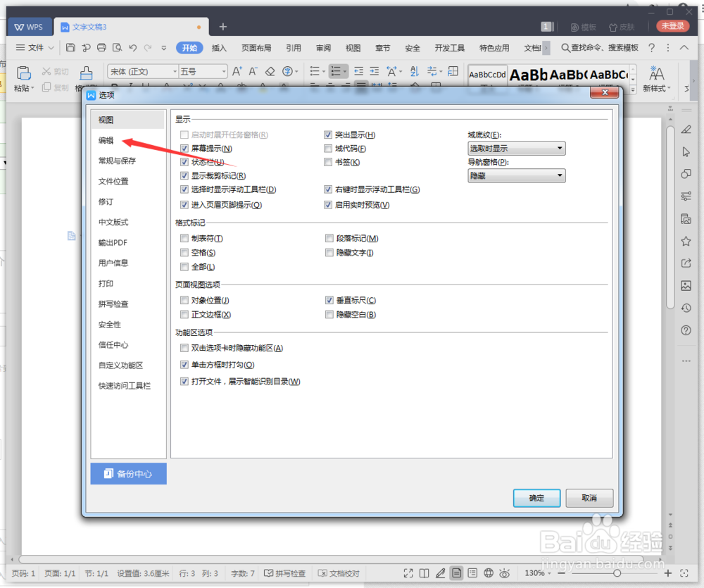This screenshot has width=704, height=588.
Task: Open the 插入 ribbon tab
Action: 219,48
